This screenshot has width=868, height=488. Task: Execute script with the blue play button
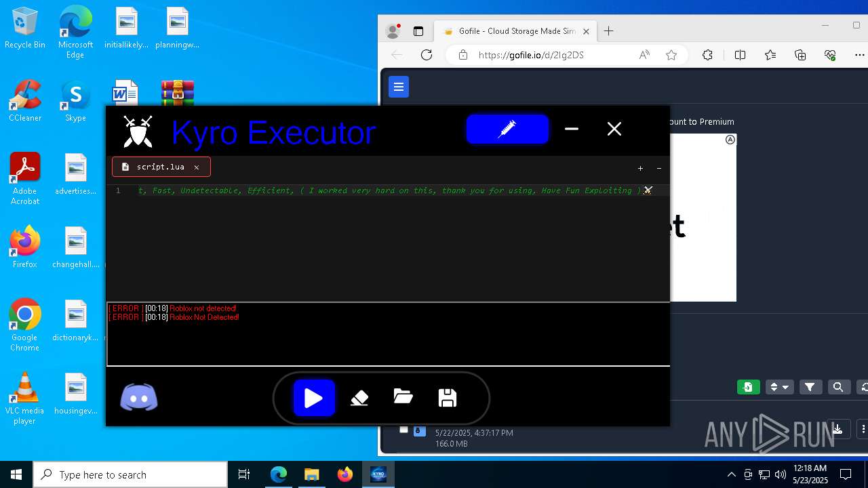pyautogui.click(x=313, y=398)
